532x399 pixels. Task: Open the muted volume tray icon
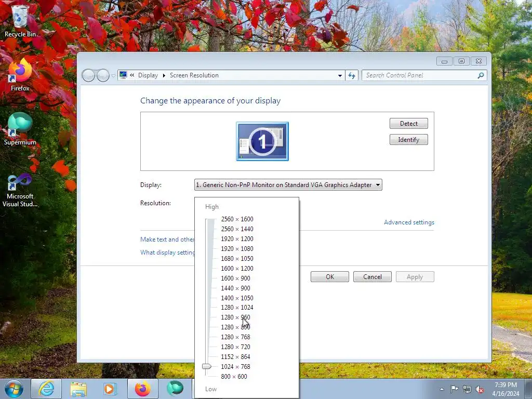[480, 389]
